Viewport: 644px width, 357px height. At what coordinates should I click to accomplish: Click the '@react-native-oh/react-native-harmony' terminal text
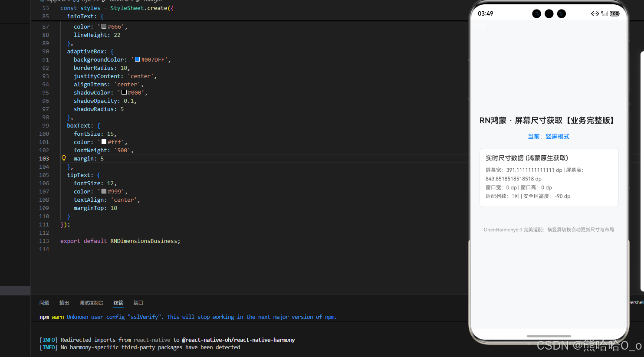click(x=238, y=340)
